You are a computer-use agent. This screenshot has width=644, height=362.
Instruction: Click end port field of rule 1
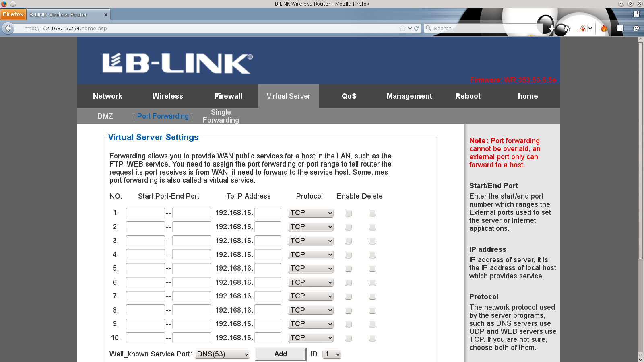tap(192, 213)
